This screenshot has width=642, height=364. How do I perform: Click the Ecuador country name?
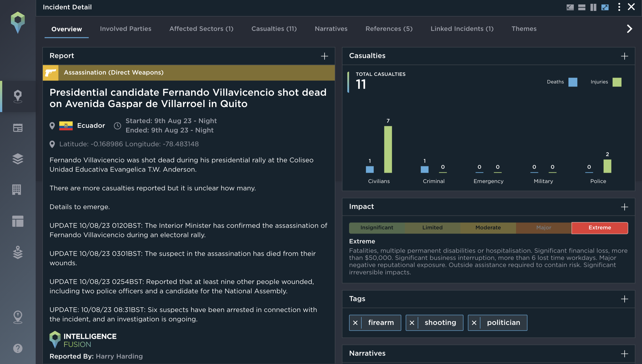point(91,126)
